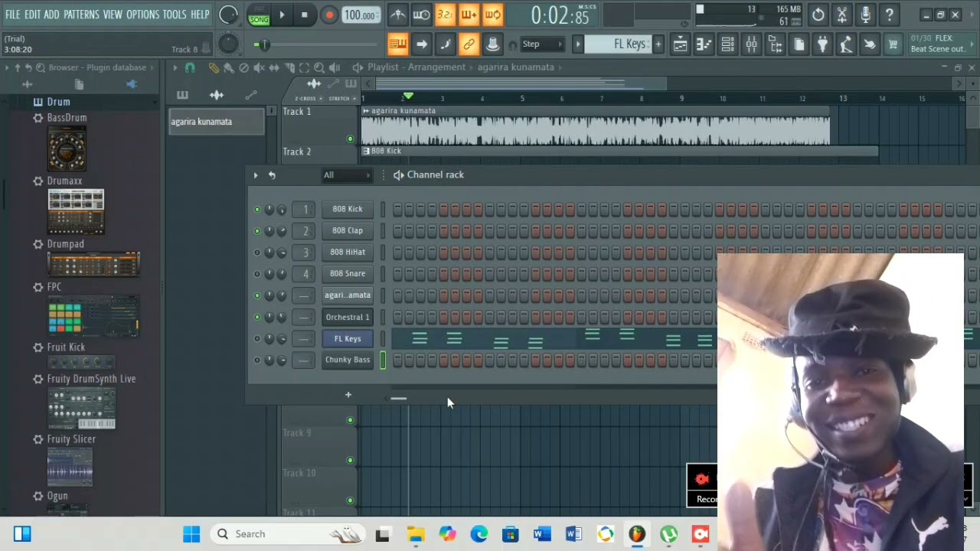980x551 pixels.
Task: Select the Orchestral 1 channel button
Action: point(348,317)
